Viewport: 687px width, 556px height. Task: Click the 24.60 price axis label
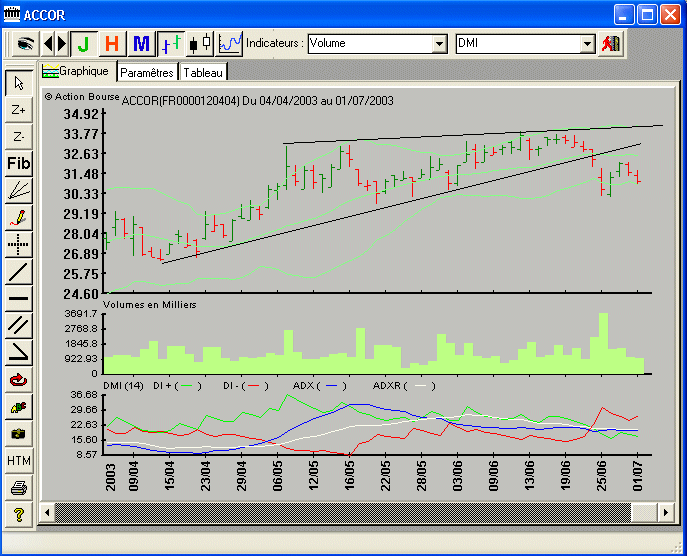click(x=81, y=294)
